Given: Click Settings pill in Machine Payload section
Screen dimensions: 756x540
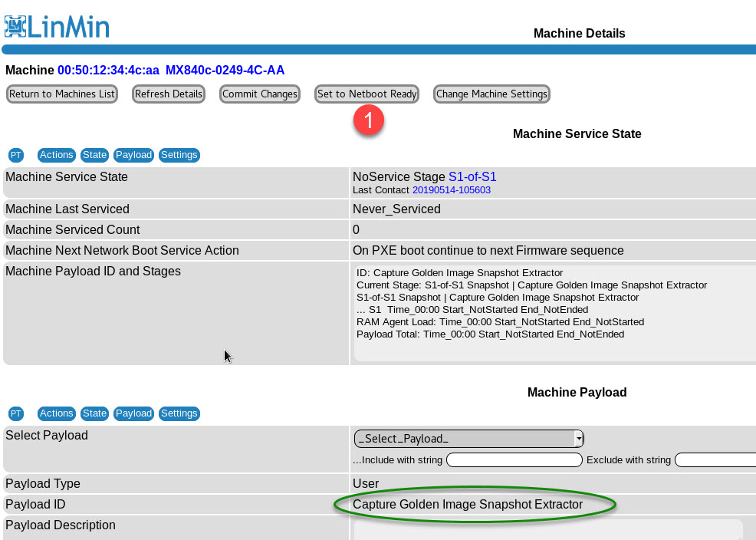Looking at the screenshot, I should (179, 413).
